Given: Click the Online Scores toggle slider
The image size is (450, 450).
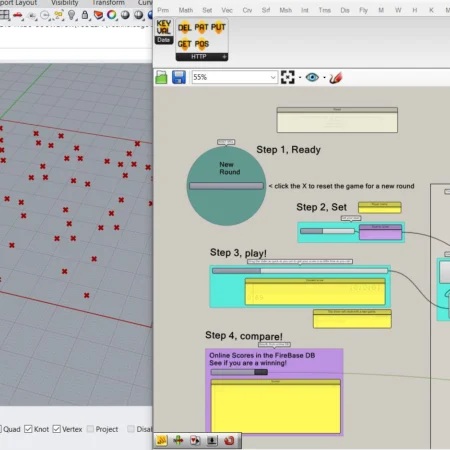Looking at the screenshot, I should pos(239,372).
